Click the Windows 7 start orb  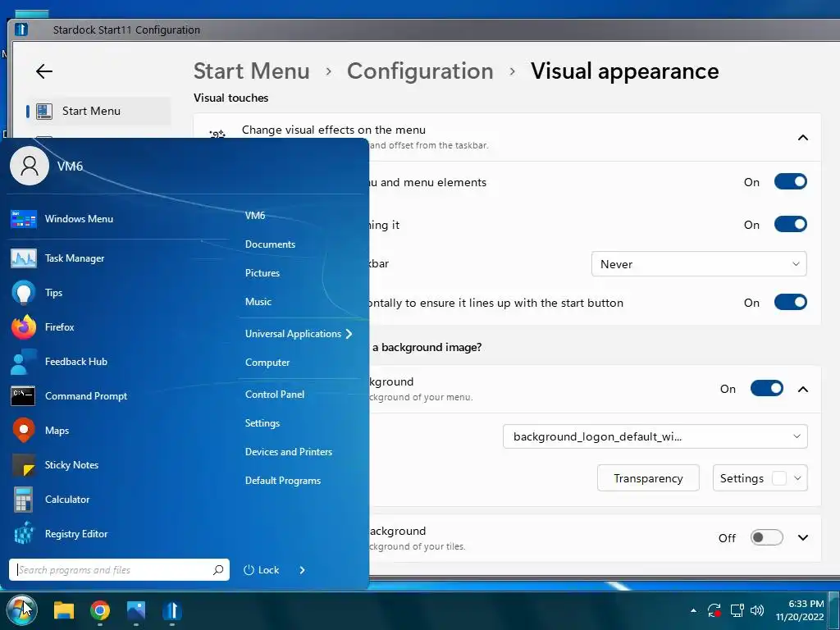pos(22,609)
